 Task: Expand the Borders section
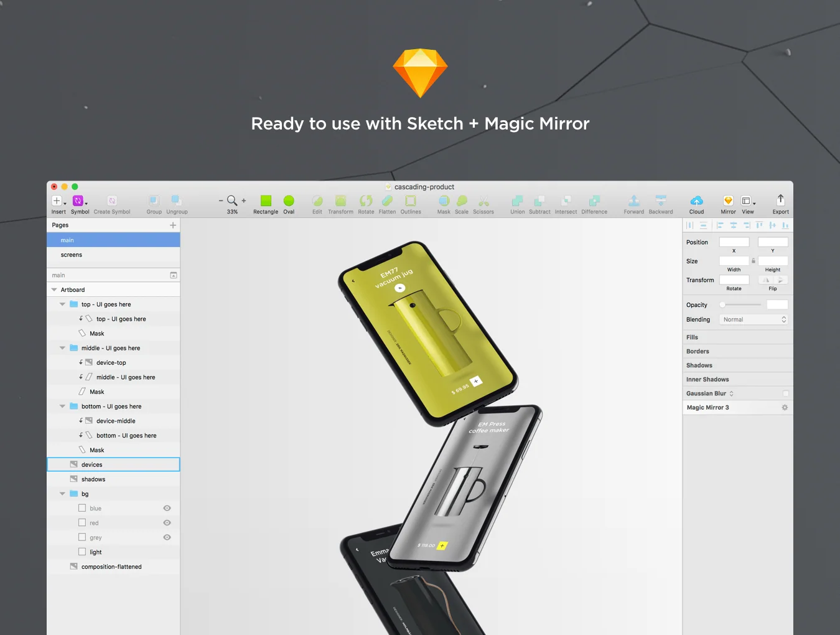point(738,351)
